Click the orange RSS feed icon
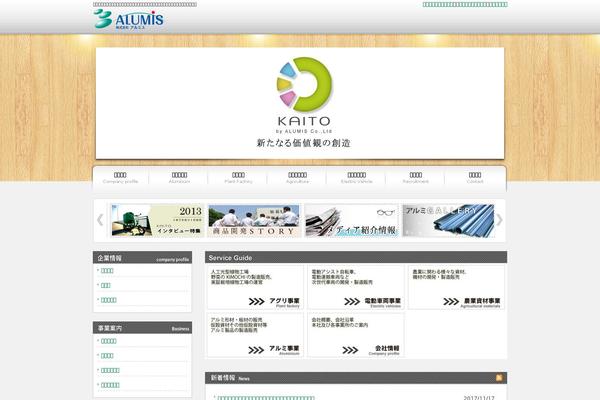Viewport: 600px width, 400px height. pos(499,378)
